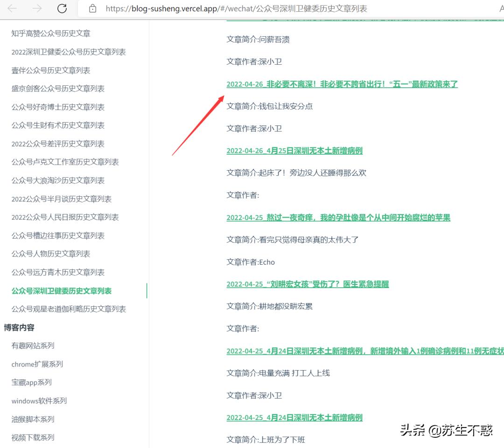Open 盛京剑客公众号历史文章列表

click(x=58, y=89)
